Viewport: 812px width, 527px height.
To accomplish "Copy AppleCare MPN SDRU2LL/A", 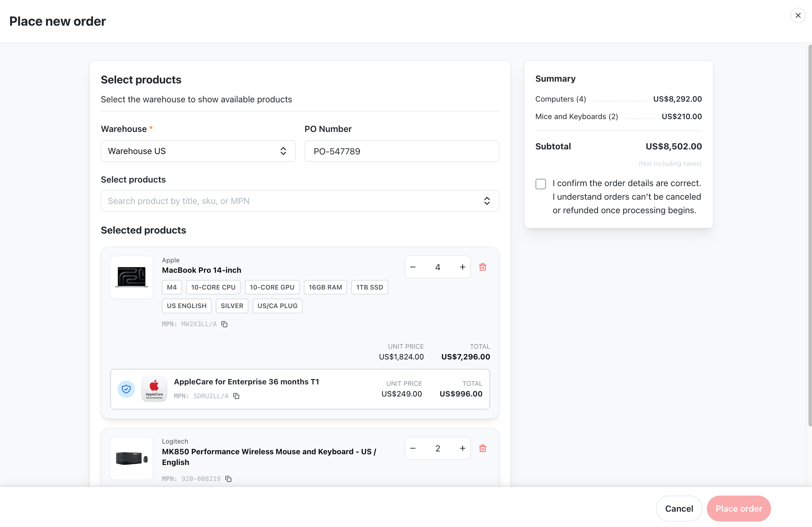I will click(236, 396).
